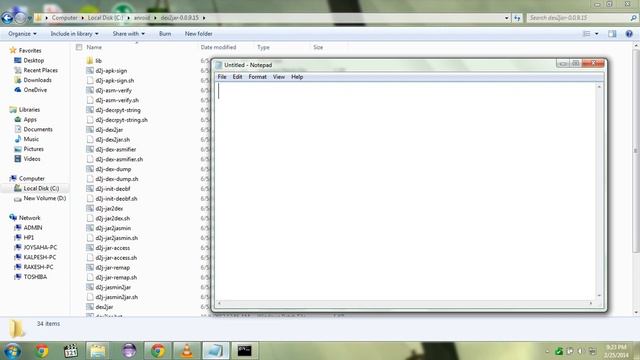Open the Documents library
The image size is (640, 360).
[x=38, y=129]
